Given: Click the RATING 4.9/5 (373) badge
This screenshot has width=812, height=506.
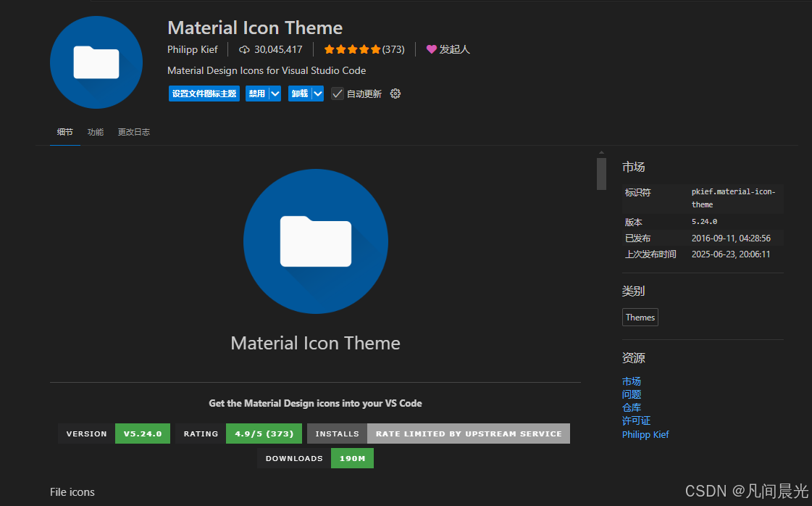Looking at the screenshot, I should click(239, 434).
